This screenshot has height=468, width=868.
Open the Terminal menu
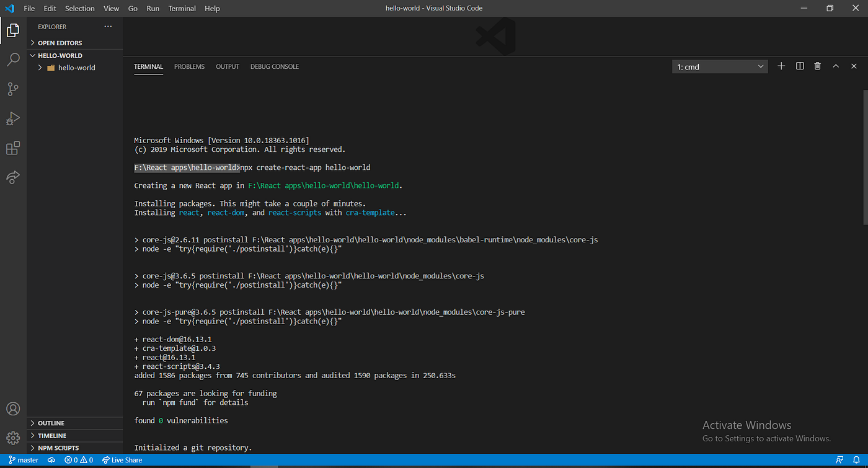182,8
